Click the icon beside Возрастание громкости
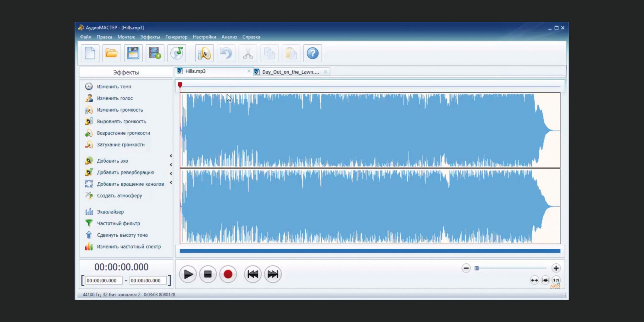The height and width of the screenshot is (322, 644). 89,133
